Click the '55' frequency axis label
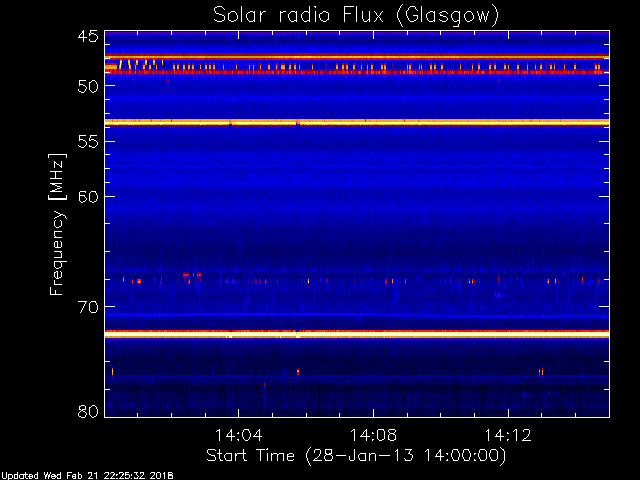Viewport: 640px width, 480px height. [88, 142]
